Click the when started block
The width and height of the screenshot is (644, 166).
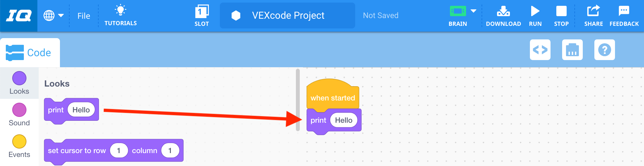332,98
